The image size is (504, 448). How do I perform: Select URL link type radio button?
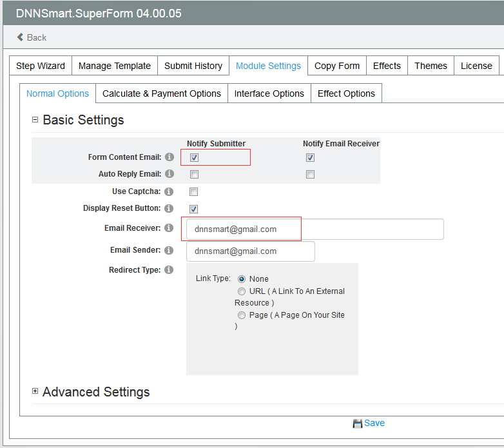coord(242,291)
